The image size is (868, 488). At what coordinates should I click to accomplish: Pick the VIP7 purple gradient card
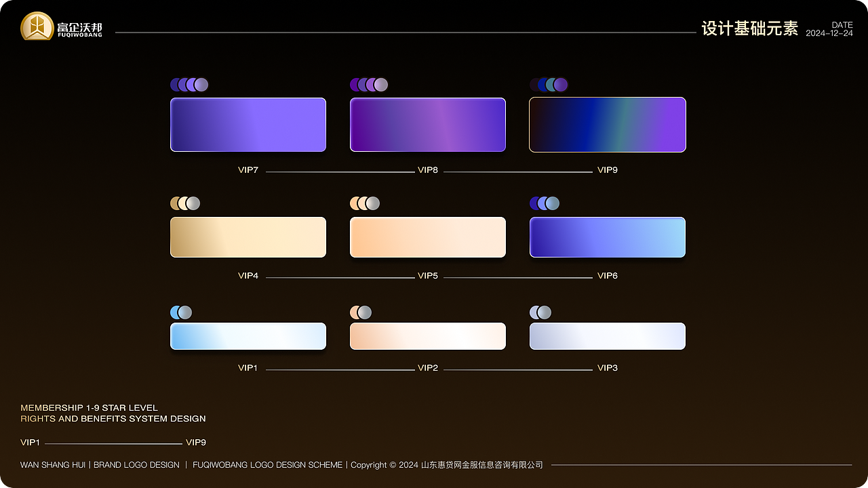tap(248, 125)
